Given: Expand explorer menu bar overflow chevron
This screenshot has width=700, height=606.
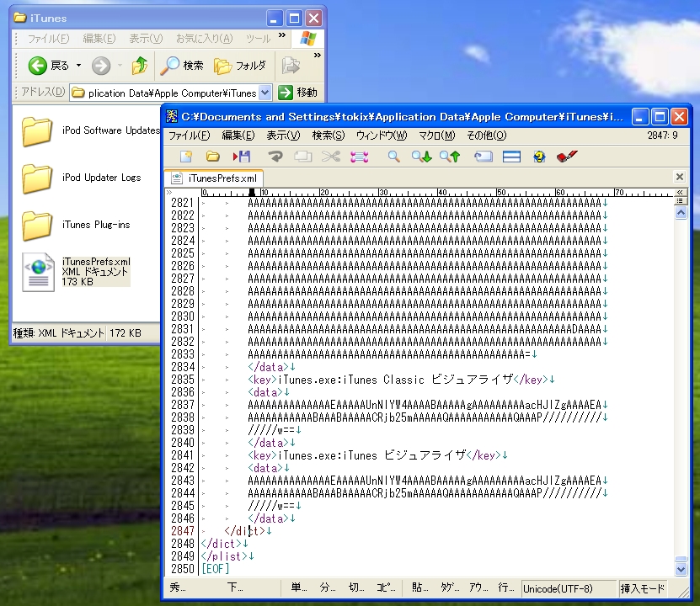Looking at the screenshot, I should click(282, 35).
